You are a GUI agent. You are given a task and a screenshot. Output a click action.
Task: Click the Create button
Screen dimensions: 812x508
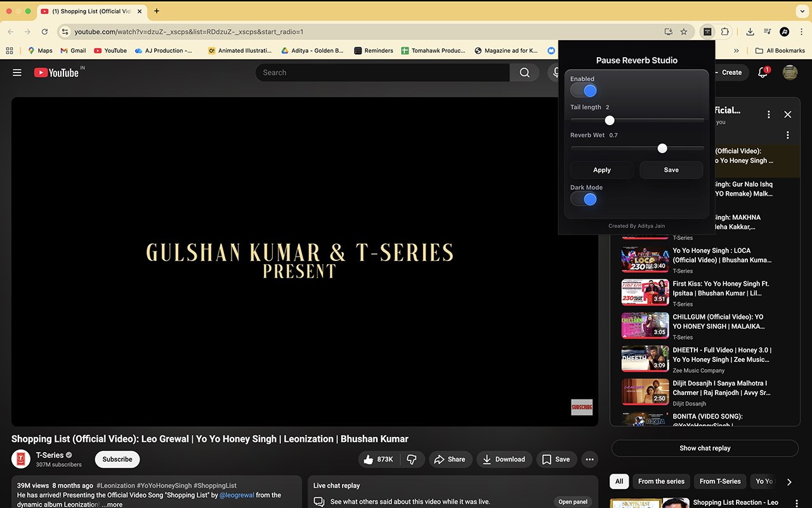tap(728, 72)
